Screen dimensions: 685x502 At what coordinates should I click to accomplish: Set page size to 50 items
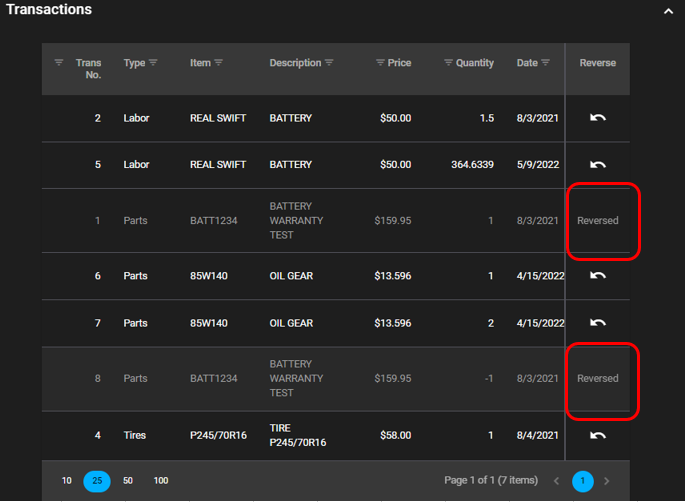pos(128,481)
